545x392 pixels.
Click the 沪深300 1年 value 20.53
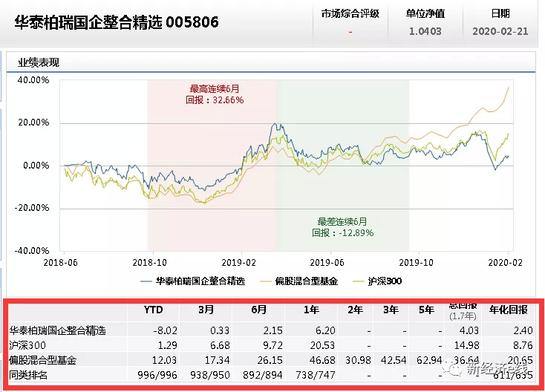click(x=322, y=345)
